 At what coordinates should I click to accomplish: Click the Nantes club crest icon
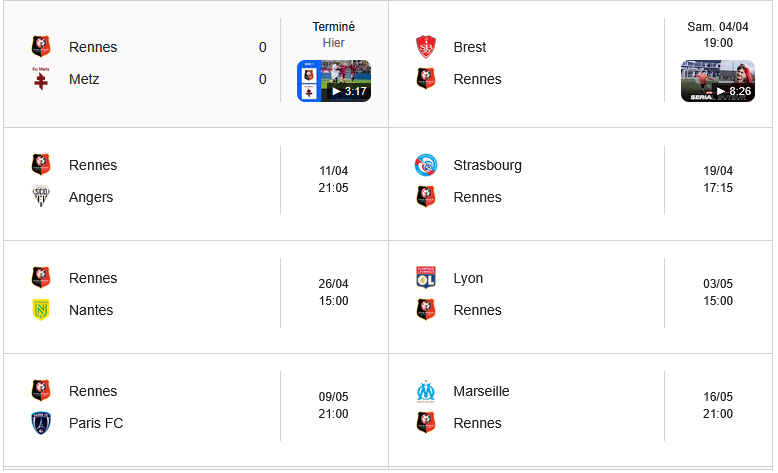[x=41, y=310]
